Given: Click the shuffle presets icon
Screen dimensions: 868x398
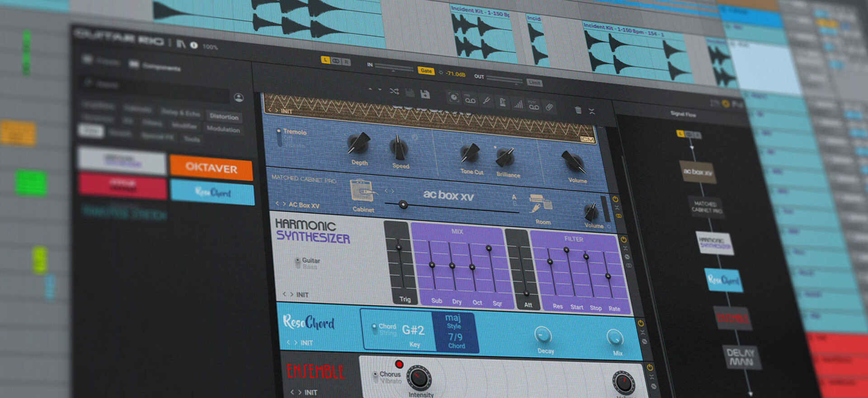Looking at the screenshot, I should point(394,91).
